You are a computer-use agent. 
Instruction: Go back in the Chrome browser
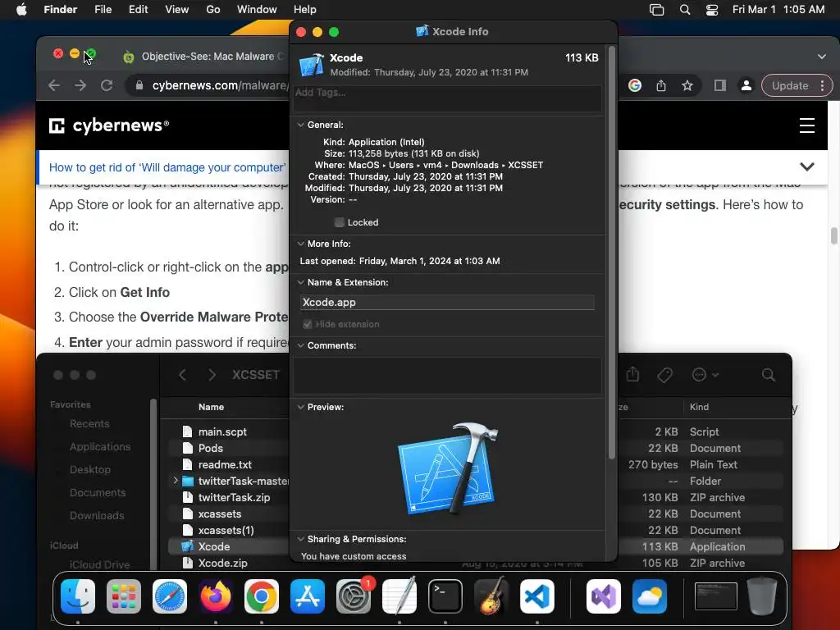point(54,85)
